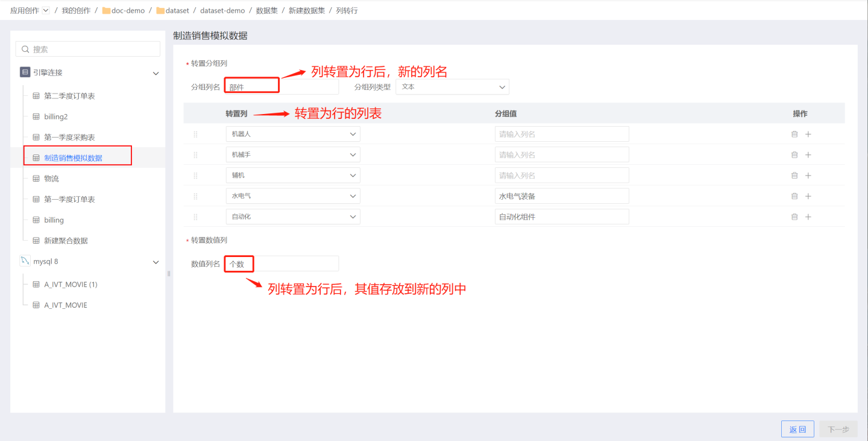Open the 分组列类型 dropdown showing 文本
The height and width of the screenshot is (441, 868).
tap(452, 87)
